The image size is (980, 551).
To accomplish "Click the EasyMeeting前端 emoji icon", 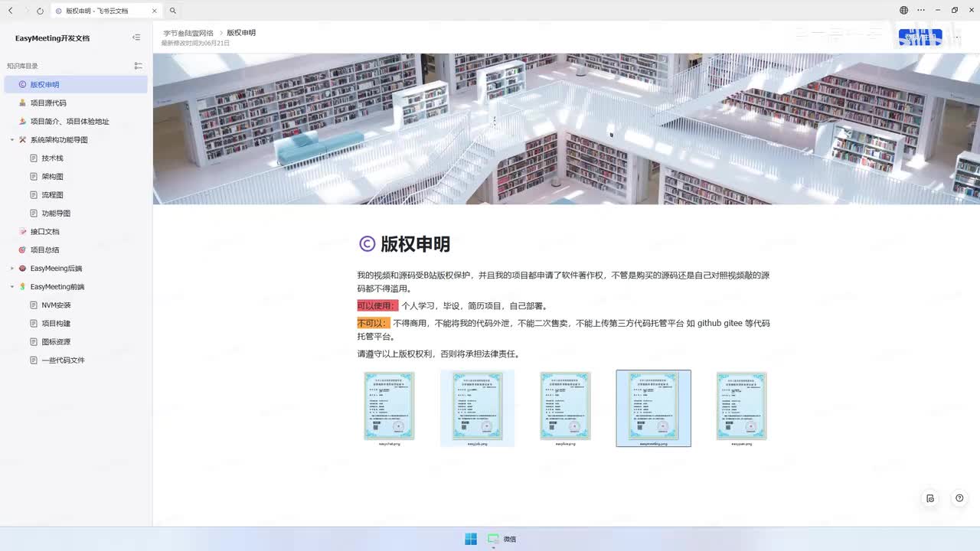I will tap(22, 286).
